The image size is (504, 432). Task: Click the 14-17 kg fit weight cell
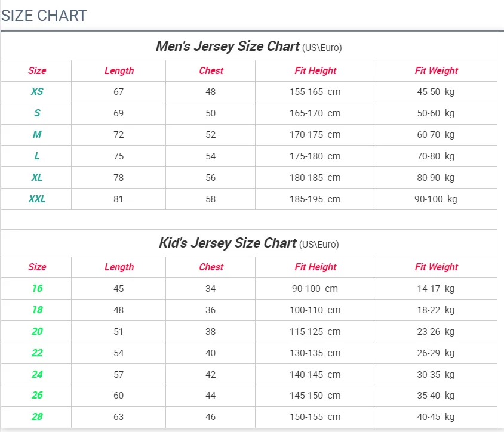pos(435,288)
